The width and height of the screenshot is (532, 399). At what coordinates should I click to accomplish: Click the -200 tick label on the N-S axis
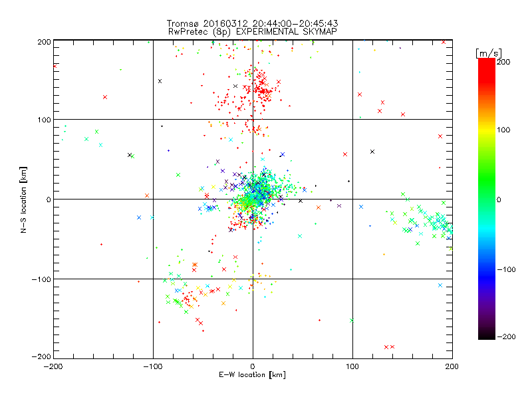click(x=41, y=356)
